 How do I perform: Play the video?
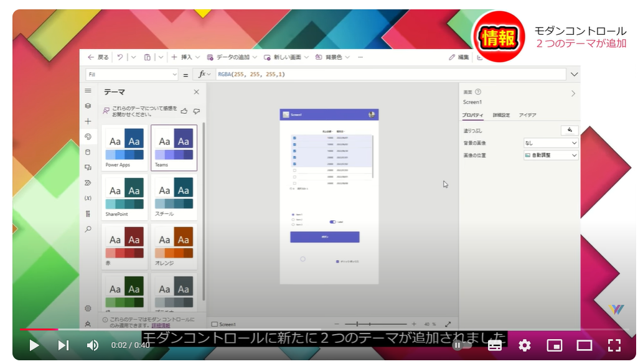pyautogui.click(x=34, y=345)
